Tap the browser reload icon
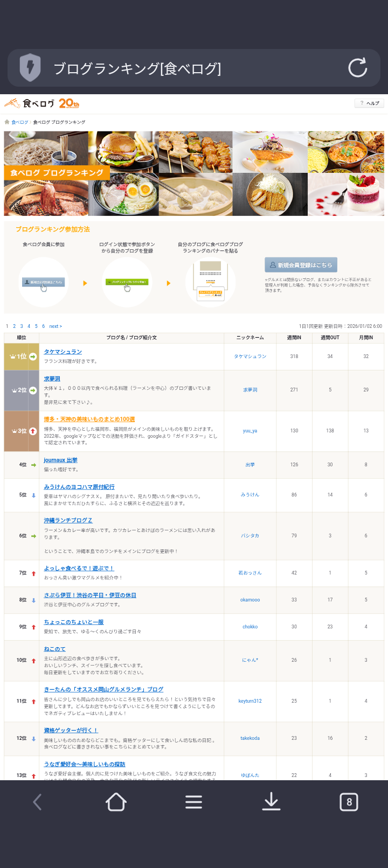 [x=357, y=68]
